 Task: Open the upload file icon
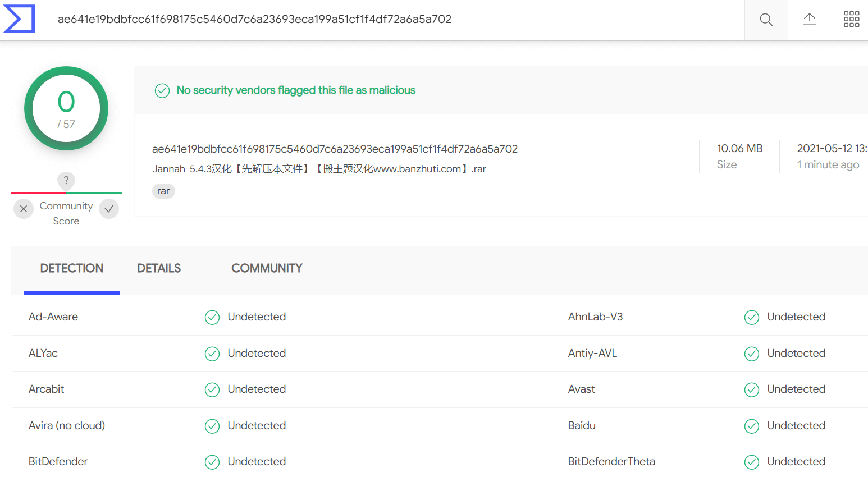[x=809, y=20]
